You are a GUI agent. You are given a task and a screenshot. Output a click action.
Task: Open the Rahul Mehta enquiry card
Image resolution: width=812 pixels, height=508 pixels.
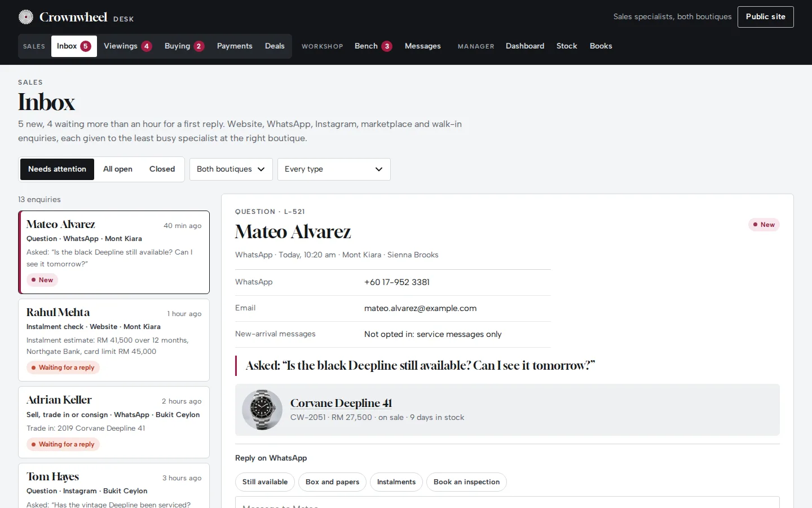pyautogui.click(x=114, y=340)
